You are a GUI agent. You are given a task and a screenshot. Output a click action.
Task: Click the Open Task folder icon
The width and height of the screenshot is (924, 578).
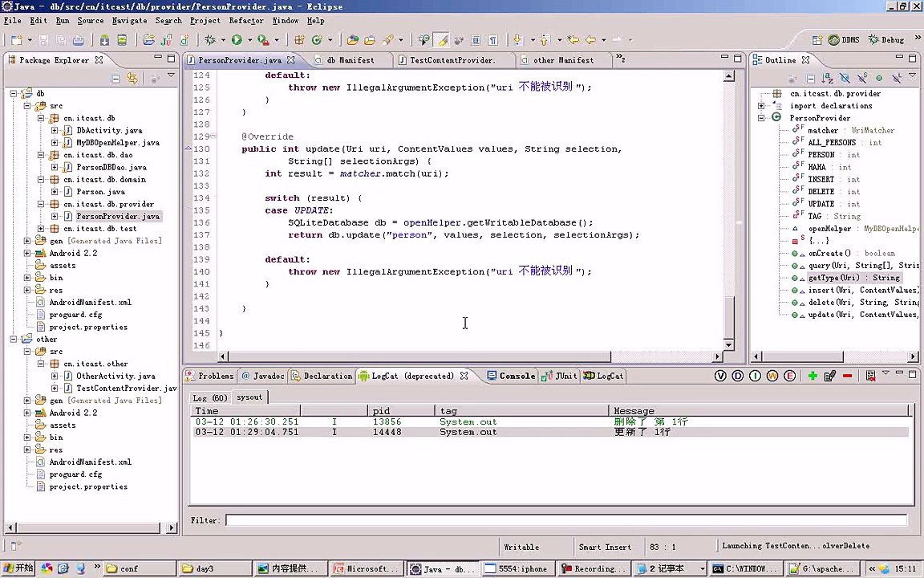click(370, 39)
